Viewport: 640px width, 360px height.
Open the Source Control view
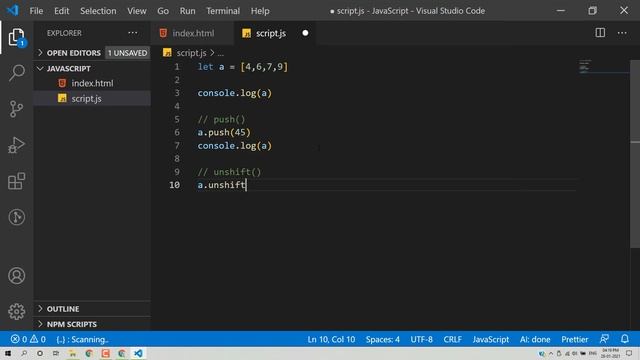tap(16, 109)
